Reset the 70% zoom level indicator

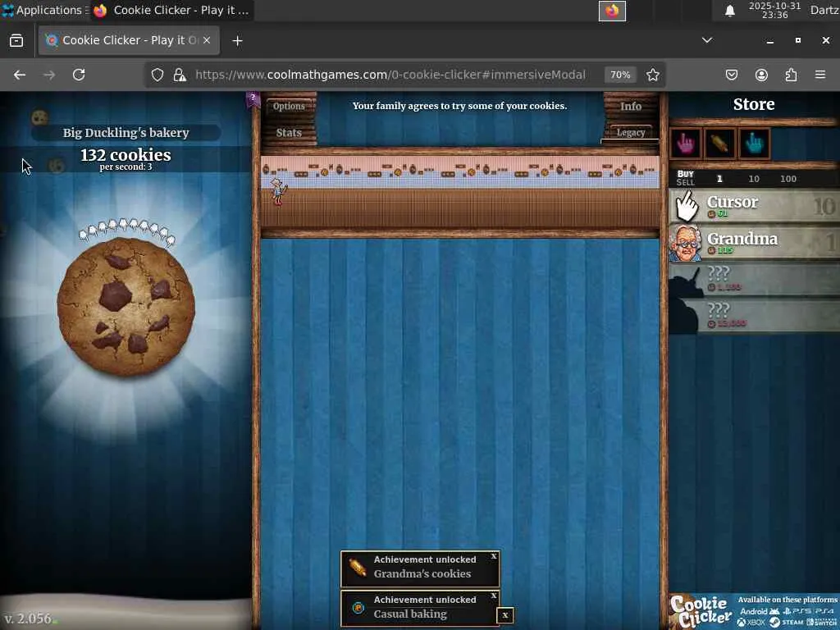tap(620, 75)
